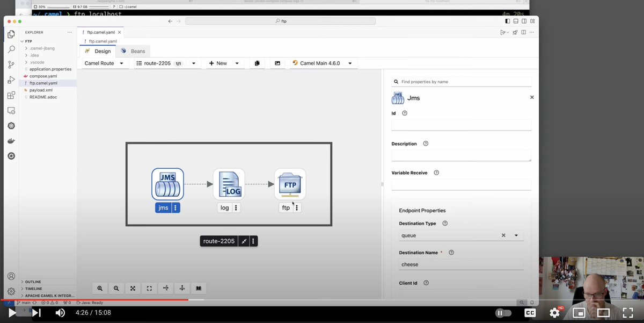
Task: Switch to horizontal route layout
Action: coord(165,289)
